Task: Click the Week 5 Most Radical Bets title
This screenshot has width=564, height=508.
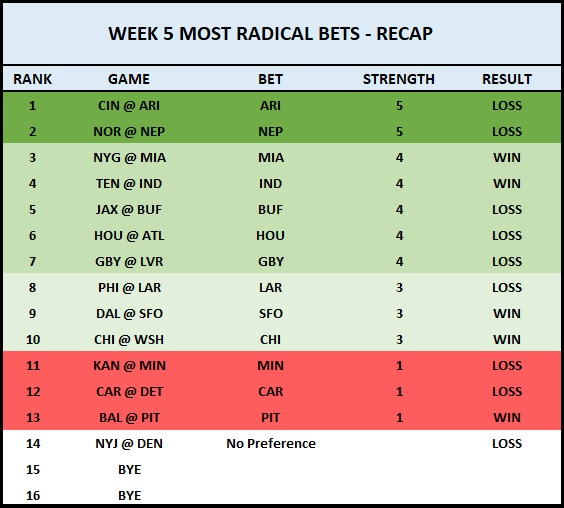Action: click(x=270, y=34)
